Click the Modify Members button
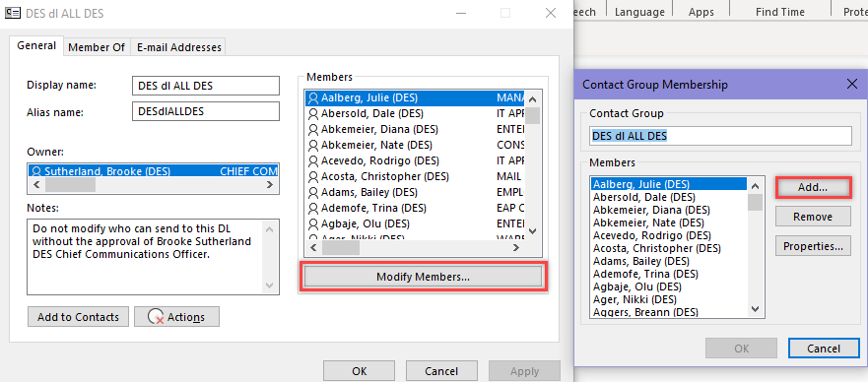Image resolution: width=868 pixels, height=382 pixels. [x=423, y=277]
